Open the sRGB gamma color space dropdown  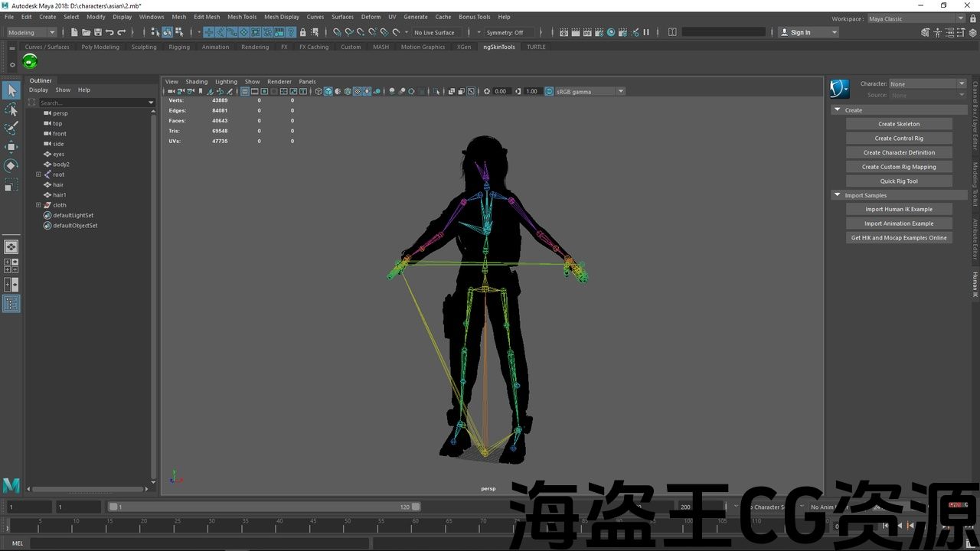620,91
